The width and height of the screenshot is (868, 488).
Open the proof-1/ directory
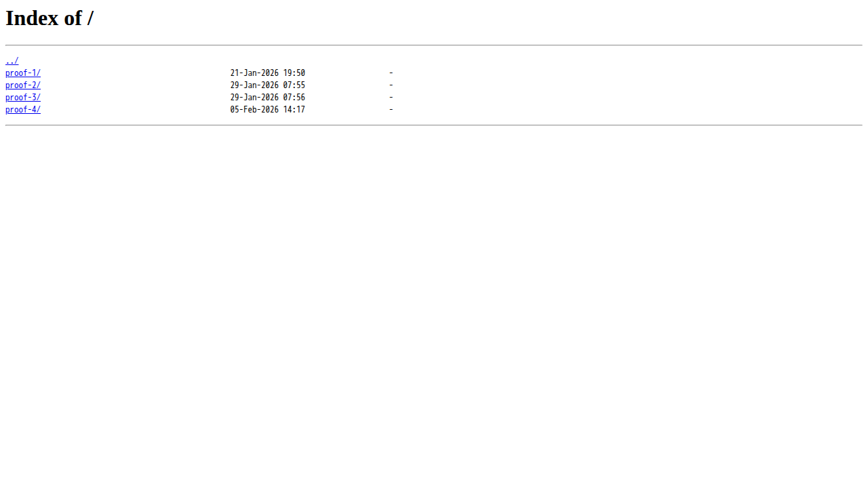[x=23, y=73]
